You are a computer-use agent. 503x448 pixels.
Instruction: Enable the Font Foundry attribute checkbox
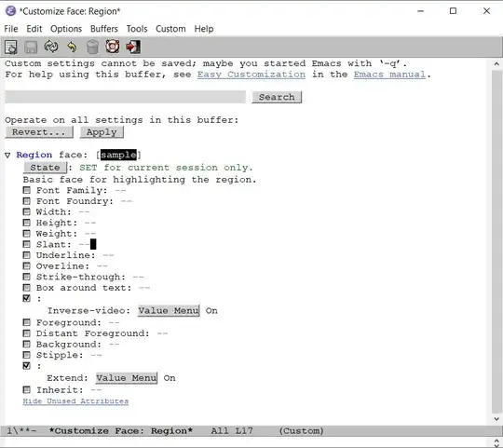(x=27, y=201)
